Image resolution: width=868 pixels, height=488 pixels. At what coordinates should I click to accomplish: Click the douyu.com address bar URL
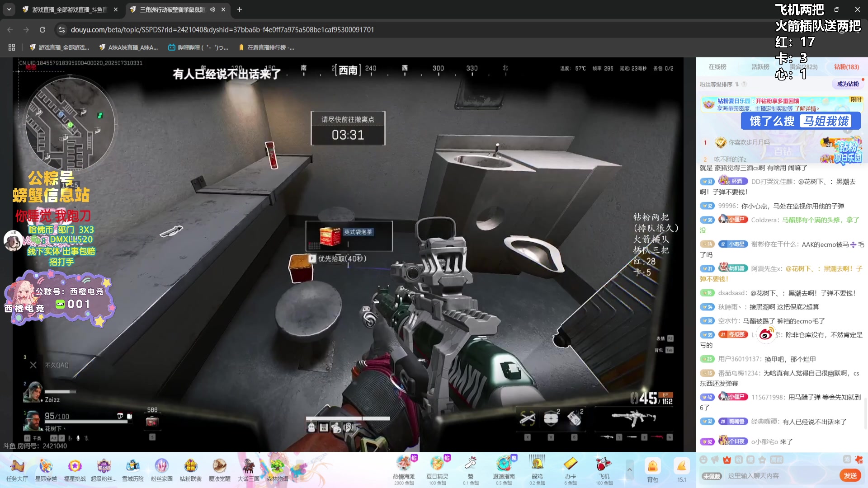222,30
